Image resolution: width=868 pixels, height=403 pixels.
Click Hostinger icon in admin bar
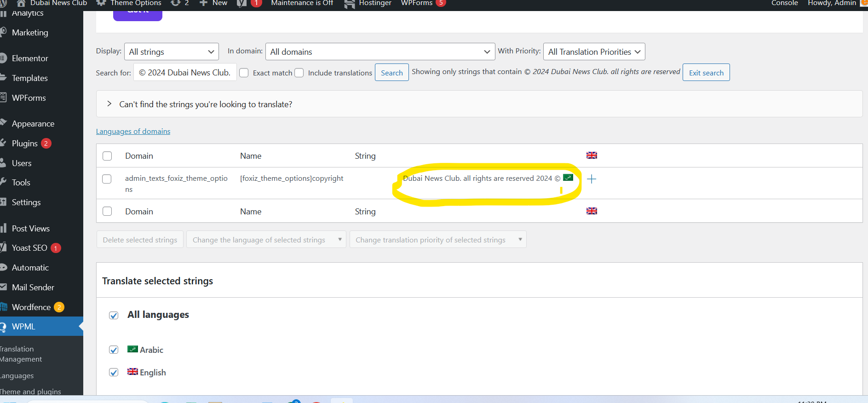point(350,4)
